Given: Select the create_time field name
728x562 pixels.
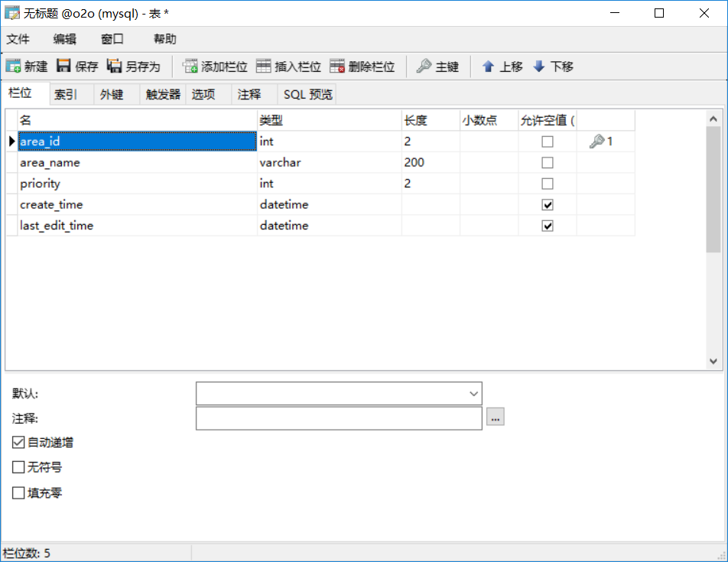Looking at the screenshot, I should (138, 204).
